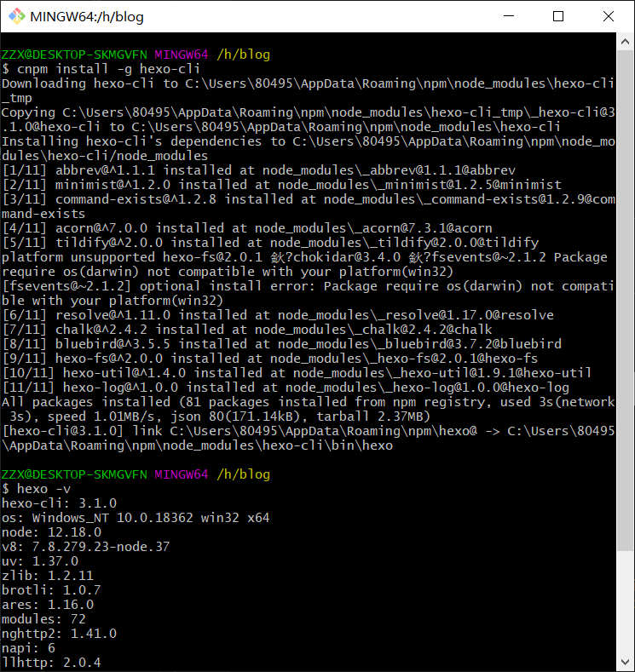
Task: Click the '[fsevents@~2.1.2] optional install error' line
Action: pos(309,294)
